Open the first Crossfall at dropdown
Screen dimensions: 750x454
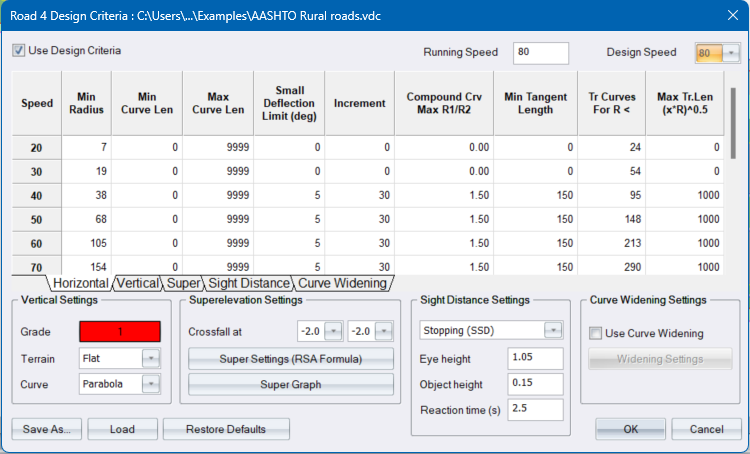pyautogui.click(x=332, y=331)
